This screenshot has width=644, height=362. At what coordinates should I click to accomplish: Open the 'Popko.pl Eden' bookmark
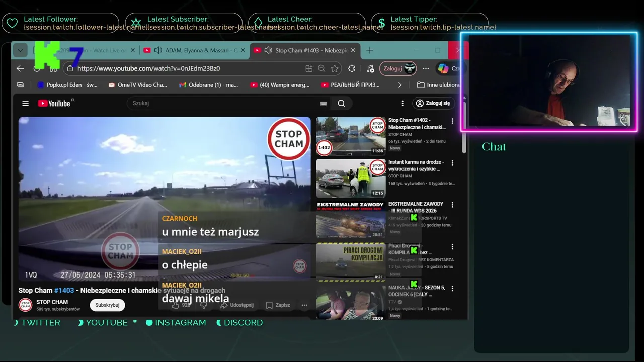click(x=67, y=85)
